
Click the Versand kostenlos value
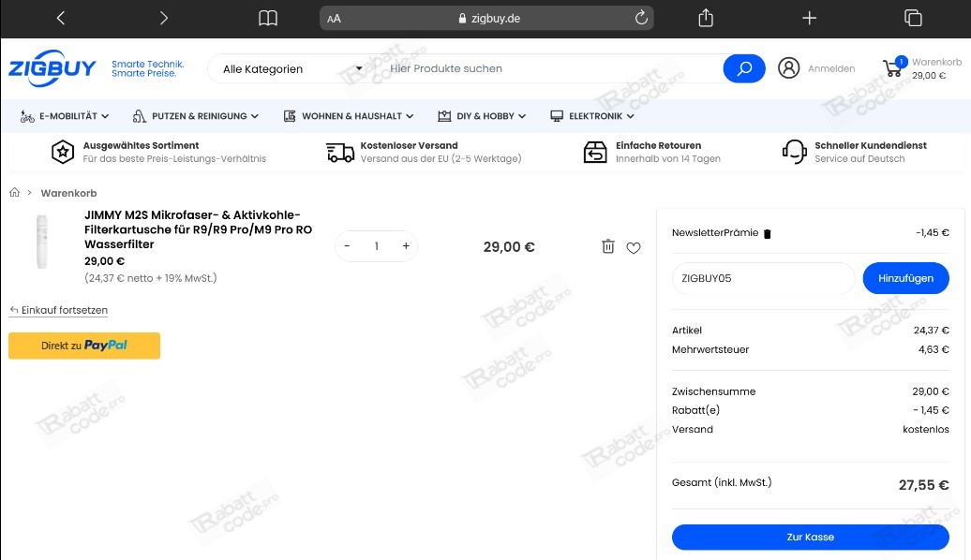tap(926, 430)
